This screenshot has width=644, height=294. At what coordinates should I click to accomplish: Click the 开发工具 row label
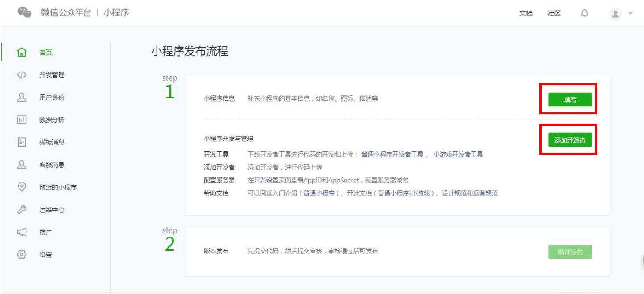pyautogui.click(x=216, y=155)
